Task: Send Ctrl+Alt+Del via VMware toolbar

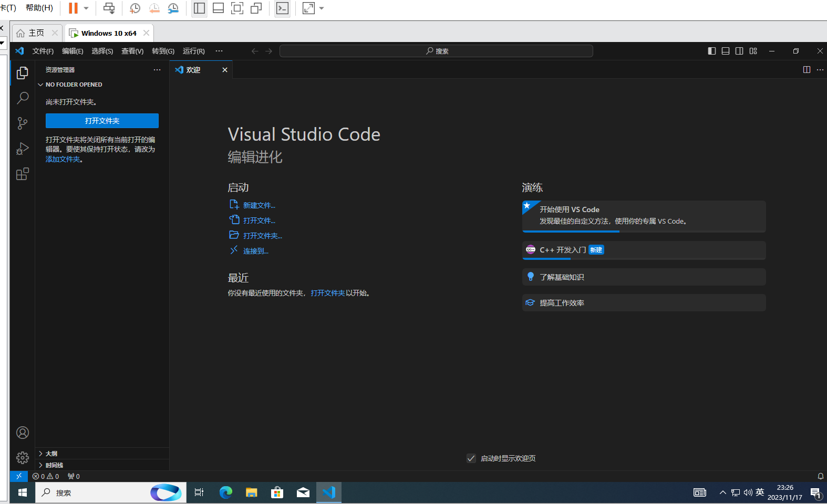Action: [x=109, y=8]
